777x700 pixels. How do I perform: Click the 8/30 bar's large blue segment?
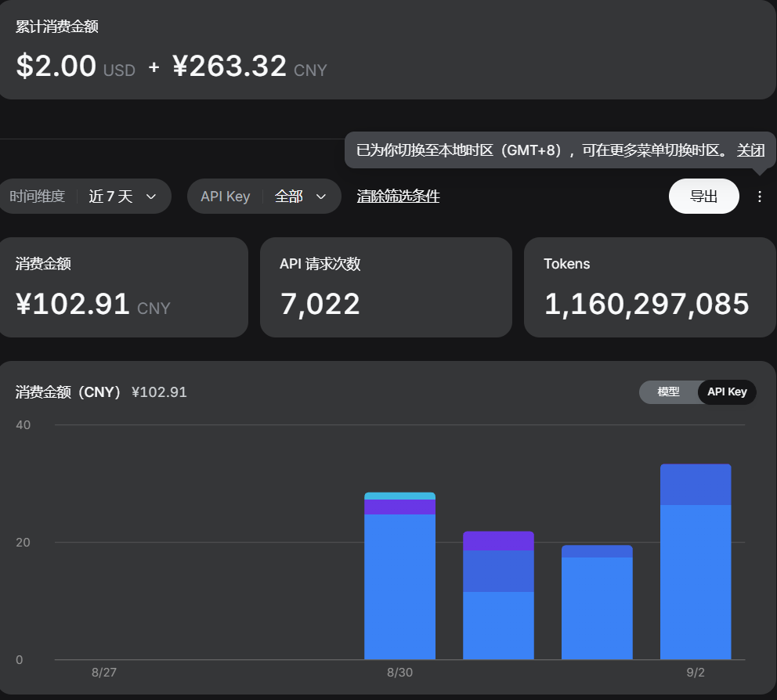tap(399, 587)
